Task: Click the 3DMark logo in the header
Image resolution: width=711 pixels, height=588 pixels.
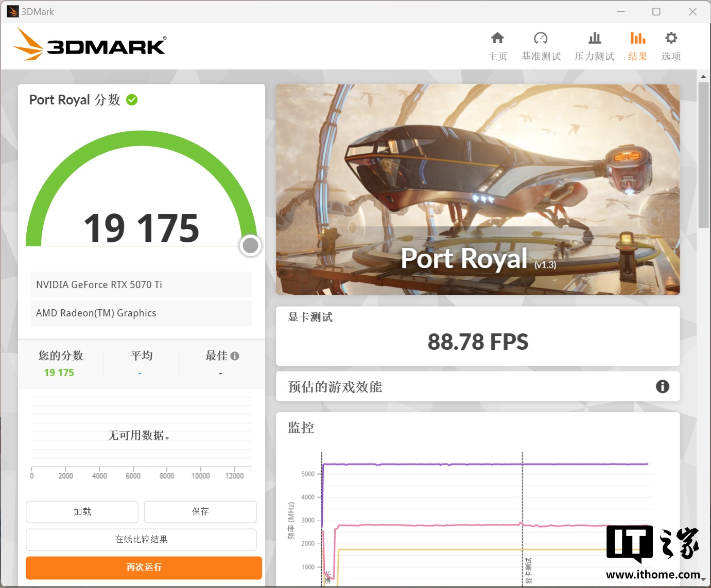Action: (90, 45)
